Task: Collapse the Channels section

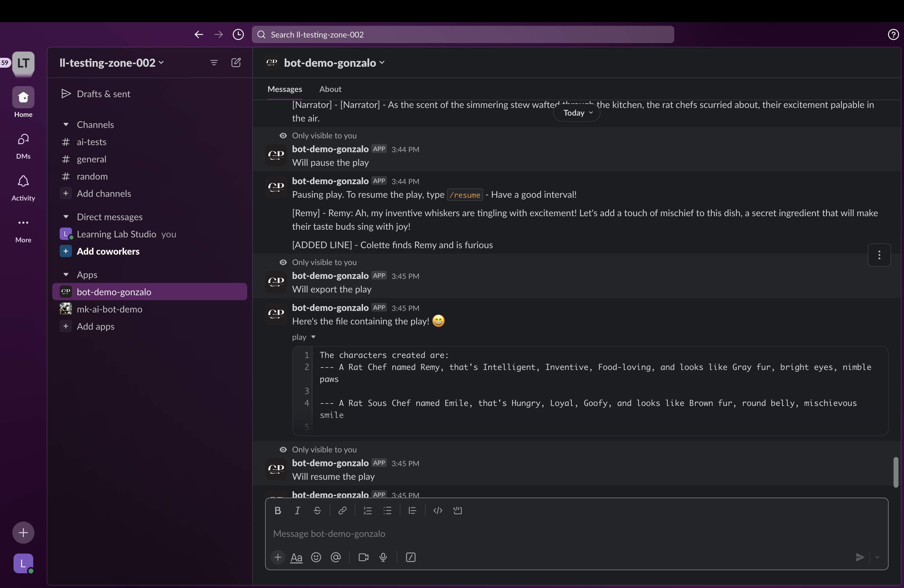Action: [x=66, y=125]
